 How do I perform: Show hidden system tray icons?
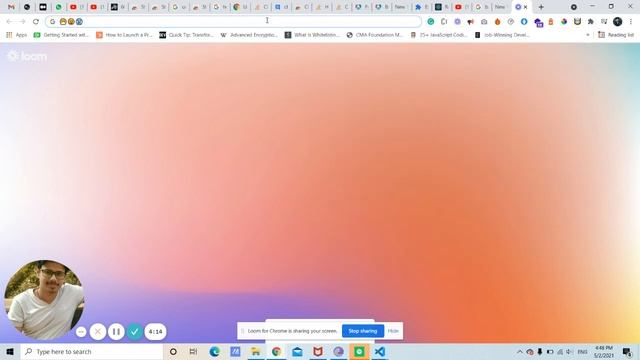[x=520, y=352]
